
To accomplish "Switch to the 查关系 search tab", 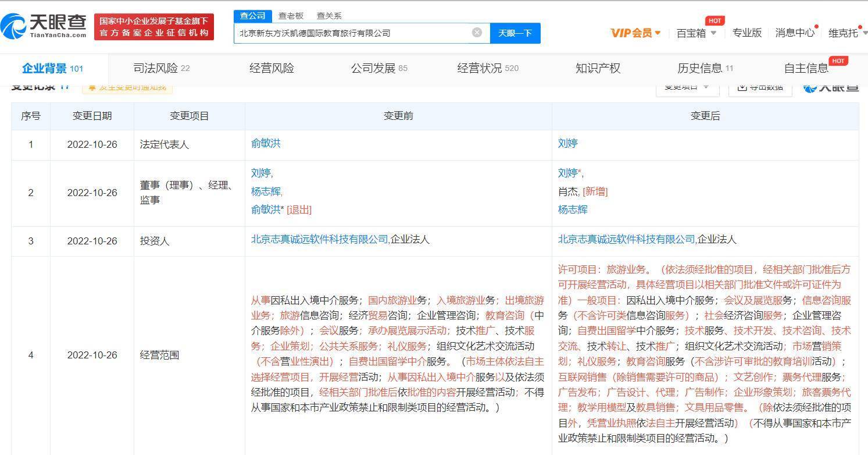I will point(328,15).
